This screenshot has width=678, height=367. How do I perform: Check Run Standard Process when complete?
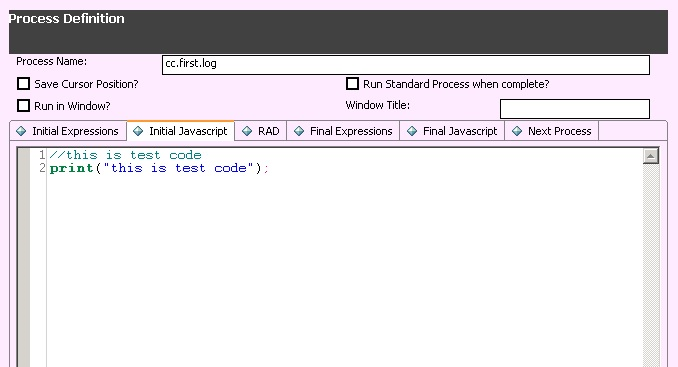(352, 84)
